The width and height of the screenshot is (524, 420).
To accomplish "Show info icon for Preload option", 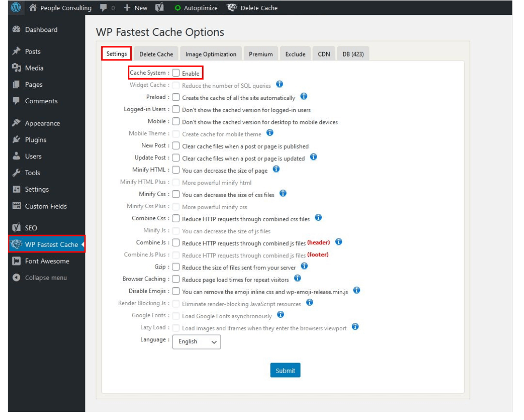I will click(x=304, y=96).
